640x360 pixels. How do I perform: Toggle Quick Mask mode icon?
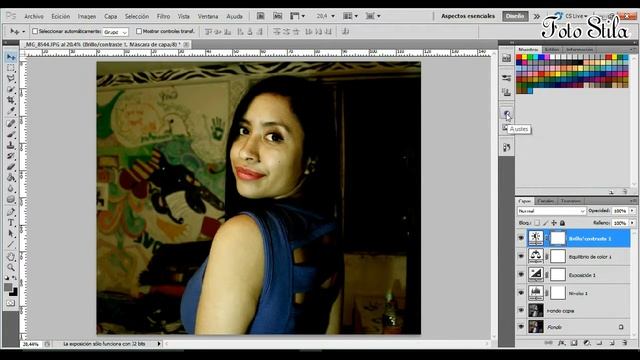(11, 303)
